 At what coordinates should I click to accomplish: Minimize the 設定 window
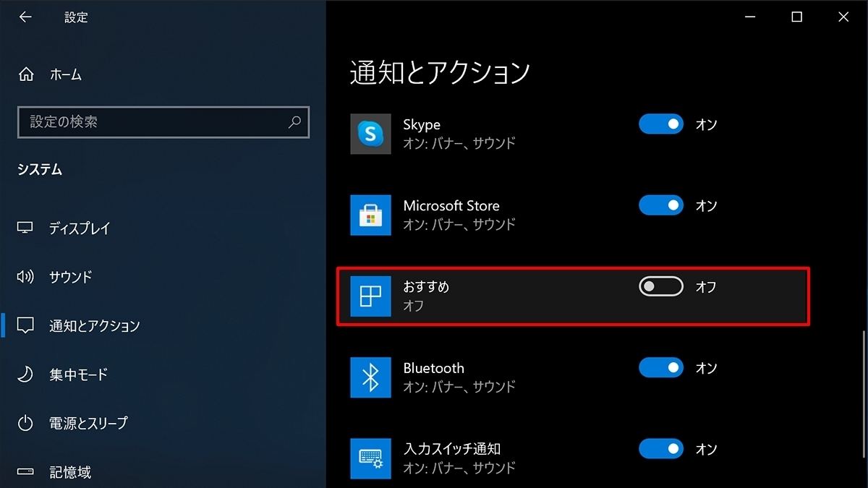[750, 17]
